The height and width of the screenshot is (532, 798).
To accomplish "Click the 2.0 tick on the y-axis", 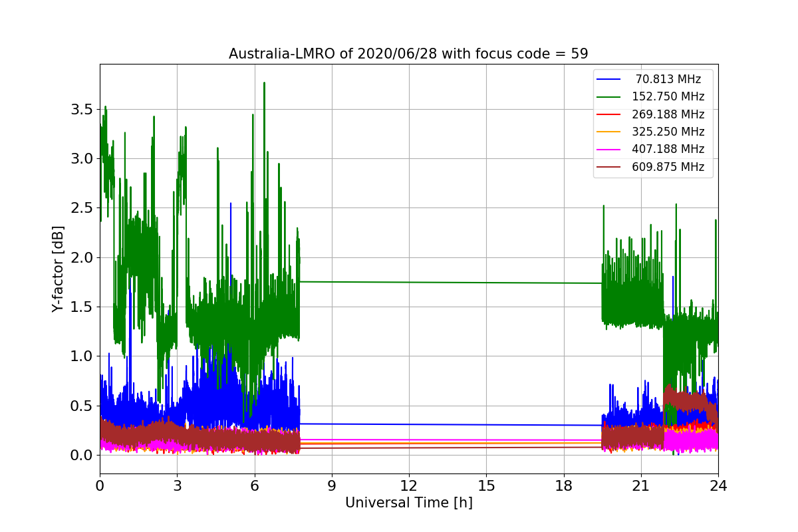I will click(81, 257).
